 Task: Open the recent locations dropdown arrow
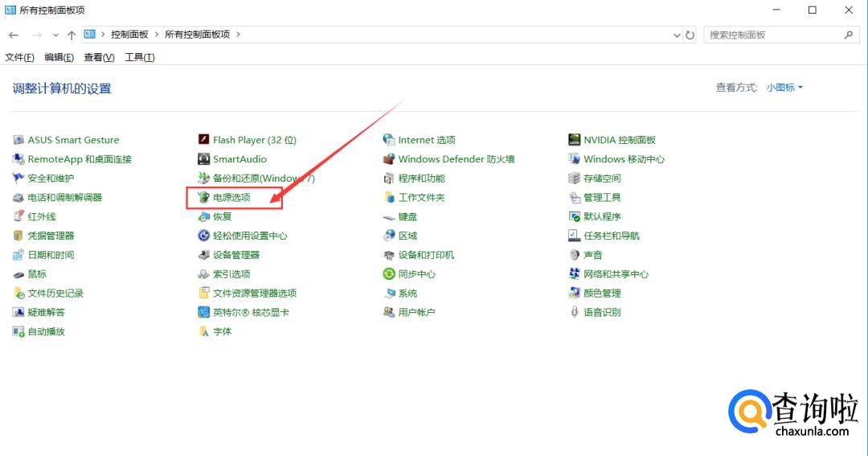[55, 35]
